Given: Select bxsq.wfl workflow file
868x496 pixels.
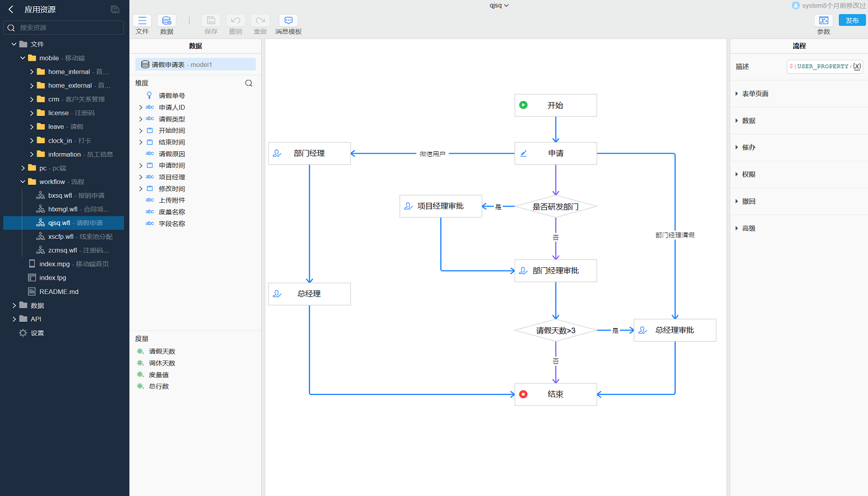Looking at the screenshot, I should coord(60,195).
